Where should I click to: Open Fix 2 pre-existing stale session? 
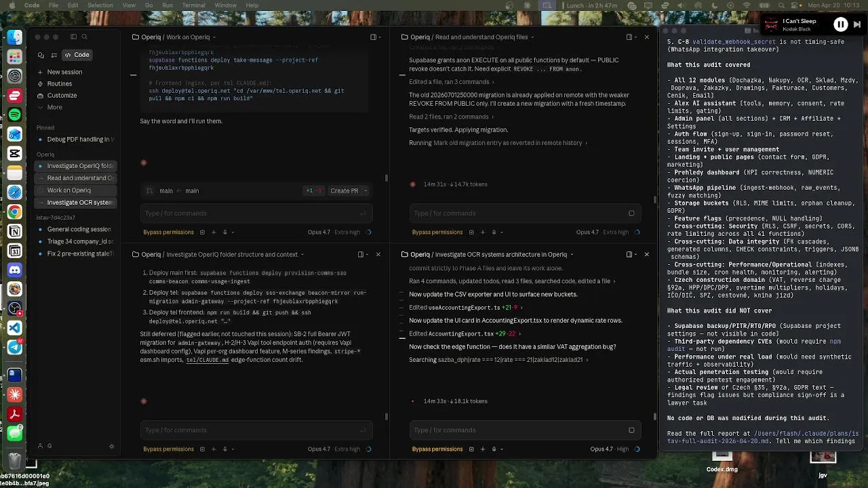coord(76,253)
